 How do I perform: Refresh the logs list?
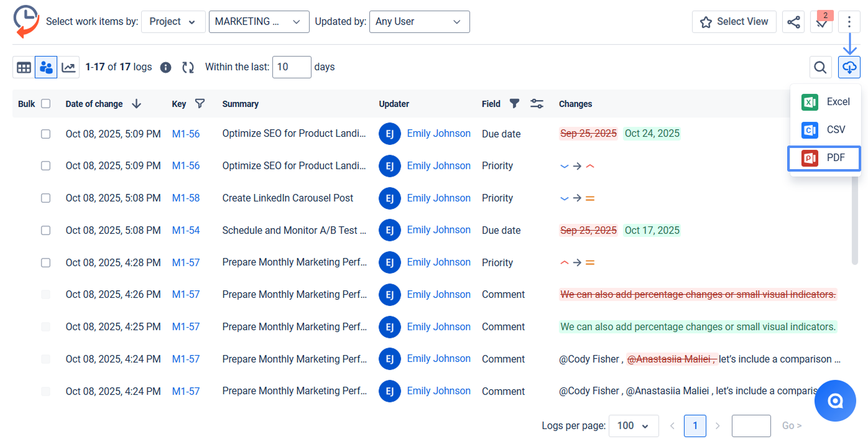point(188,67)
